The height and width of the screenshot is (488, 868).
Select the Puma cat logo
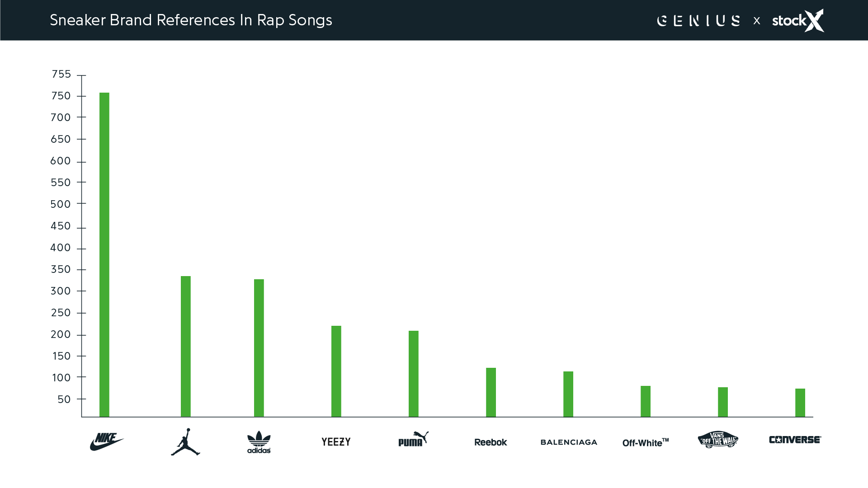click(x=413, y=439)
